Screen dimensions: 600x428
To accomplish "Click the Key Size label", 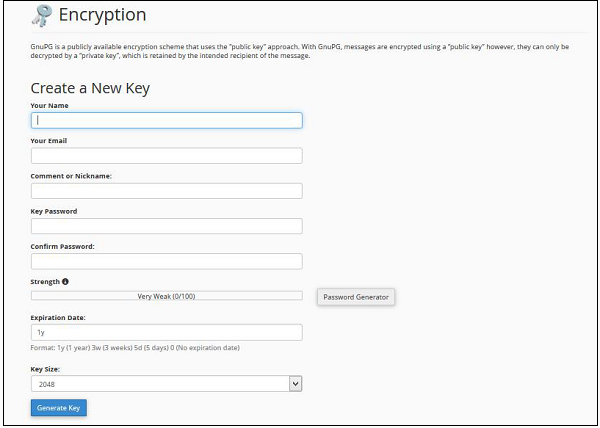I will 45,368.
